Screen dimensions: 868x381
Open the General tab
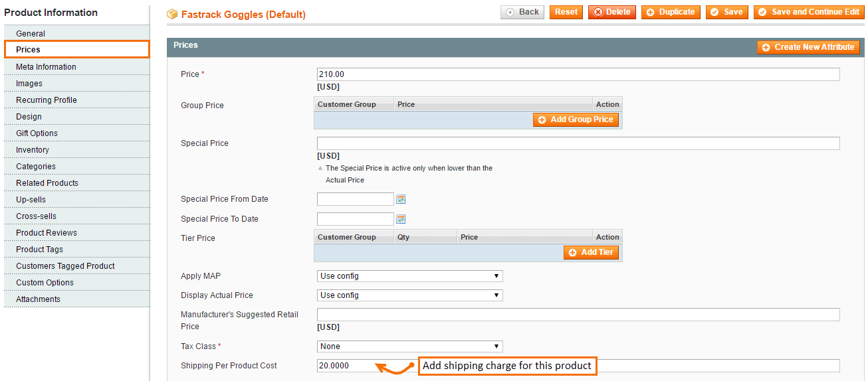[76, 33]
